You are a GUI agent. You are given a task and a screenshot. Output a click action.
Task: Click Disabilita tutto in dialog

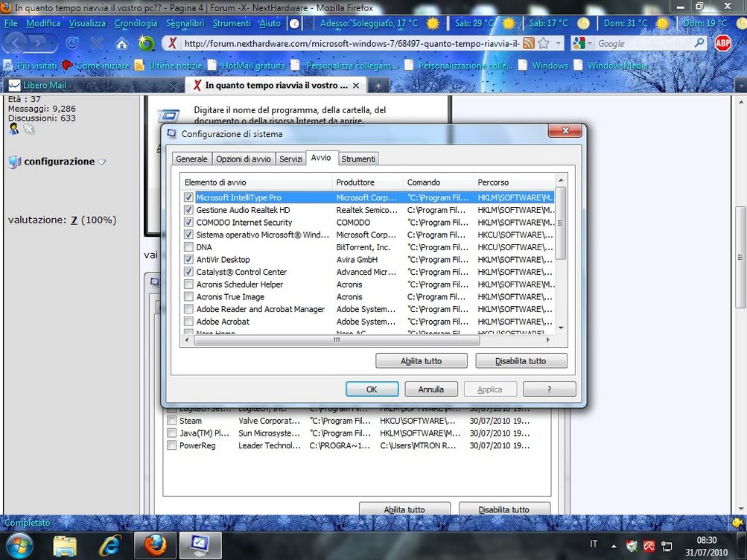click(521, 361)
